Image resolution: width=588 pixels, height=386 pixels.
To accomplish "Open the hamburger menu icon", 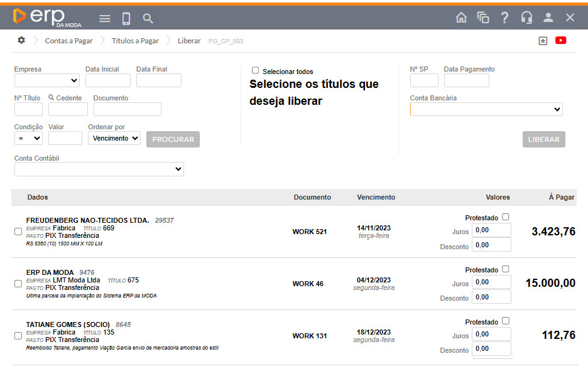I will [105, 18].
